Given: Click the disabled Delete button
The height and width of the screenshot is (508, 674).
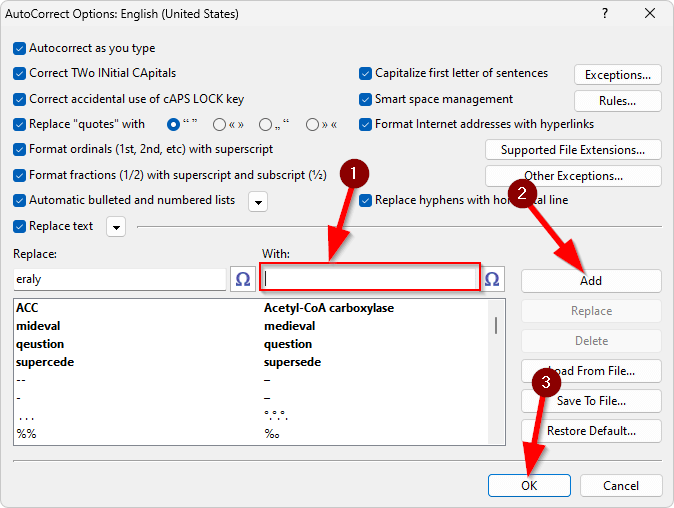Looking at the screenshot, I should coord(591,341).
